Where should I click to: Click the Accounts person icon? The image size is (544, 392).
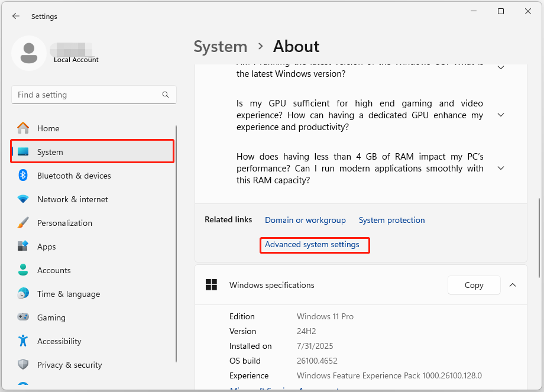click(x=23, y=270)
